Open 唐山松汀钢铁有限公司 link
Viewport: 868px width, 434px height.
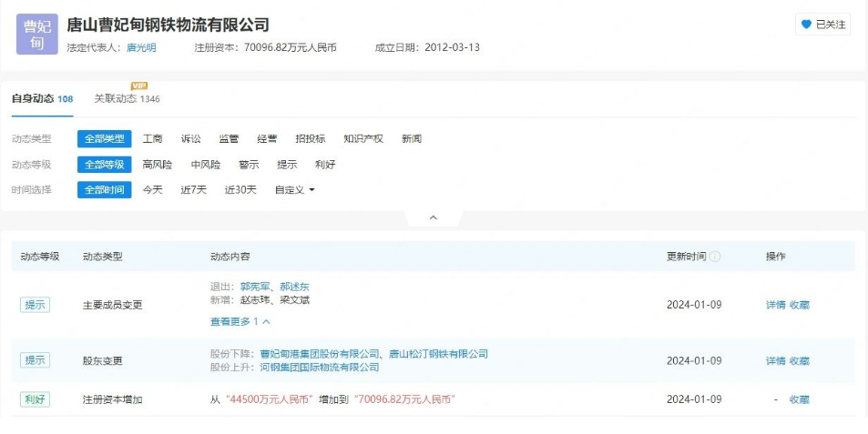coord(438,354)
